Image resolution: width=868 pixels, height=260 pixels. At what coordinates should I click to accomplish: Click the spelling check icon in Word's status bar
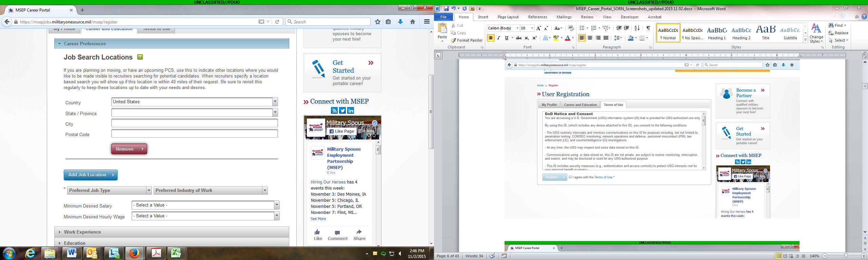[x=492, y=256]
